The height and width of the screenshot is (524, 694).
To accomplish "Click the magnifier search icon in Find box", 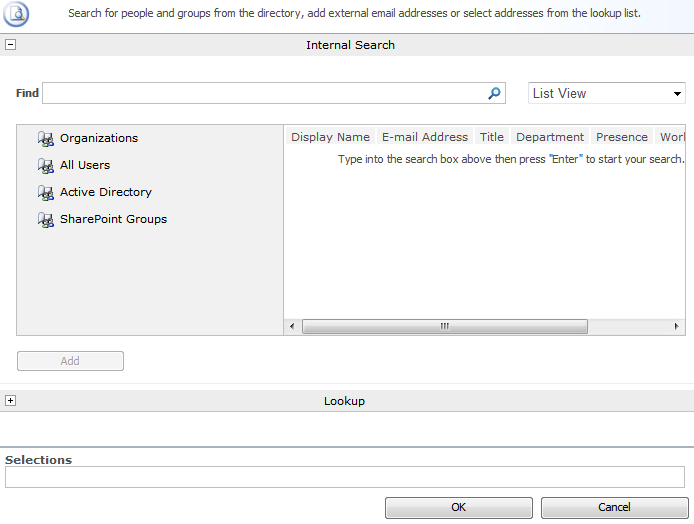I will pos(494,94).
